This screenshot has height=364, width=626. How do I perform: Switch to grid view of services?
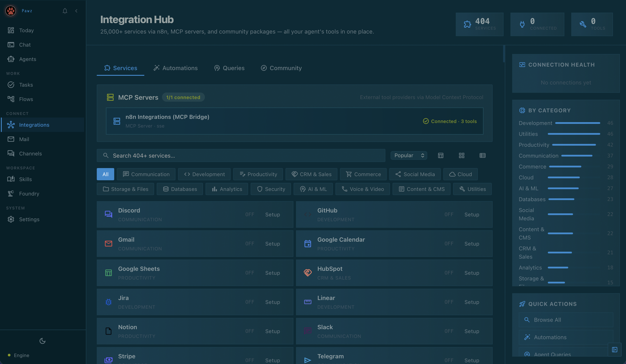tap(462, 155)
